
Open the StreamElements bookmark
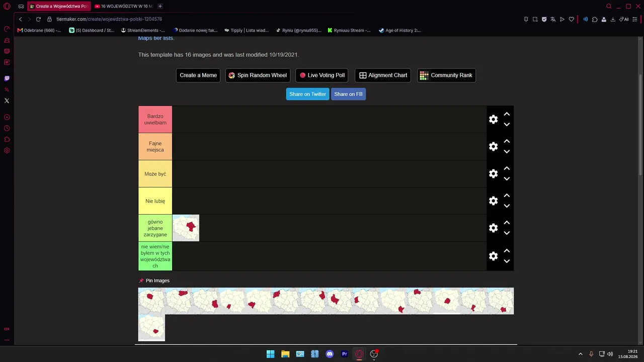coord(143,30)
